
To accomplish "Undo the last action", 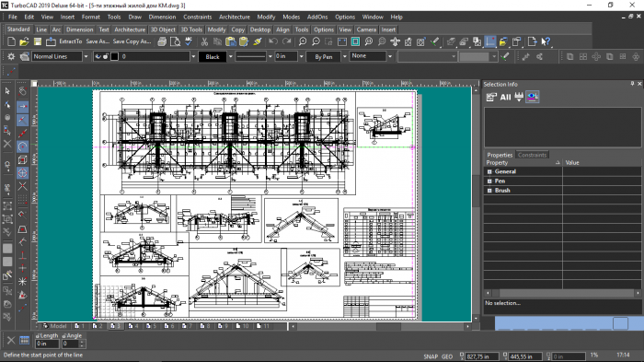I will [273, 41].
